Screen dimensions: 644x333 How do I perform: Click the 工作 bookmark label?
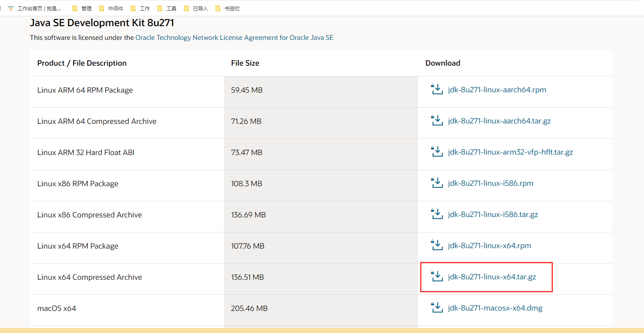[145, 8]
